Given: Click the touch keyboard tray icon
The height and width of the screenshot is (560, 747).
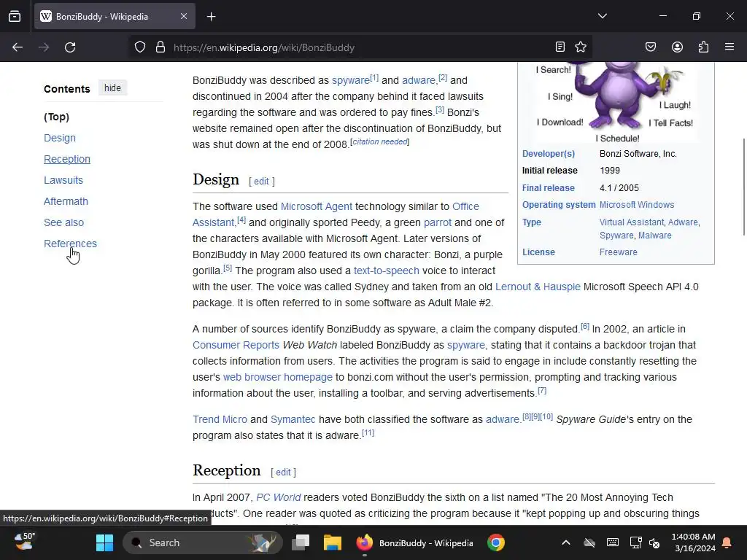Looking at the screenshot, I should coord(613,542).
